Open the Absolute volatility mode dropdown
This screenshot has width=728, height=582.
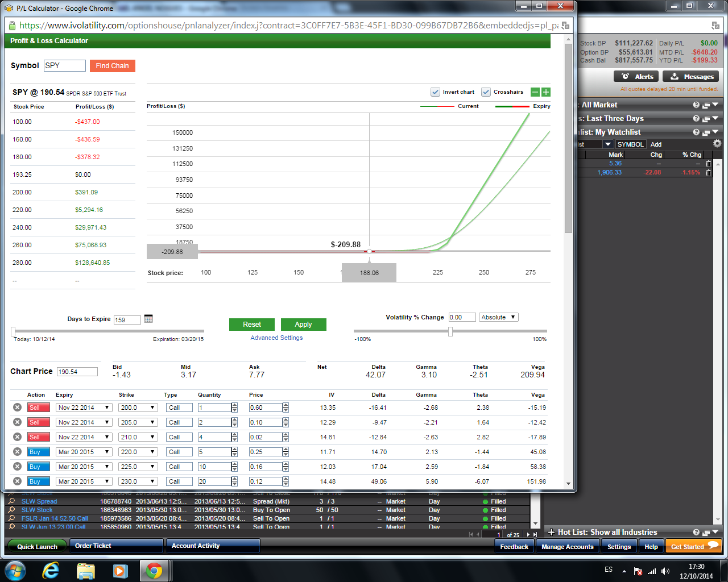tap(499, 317)
